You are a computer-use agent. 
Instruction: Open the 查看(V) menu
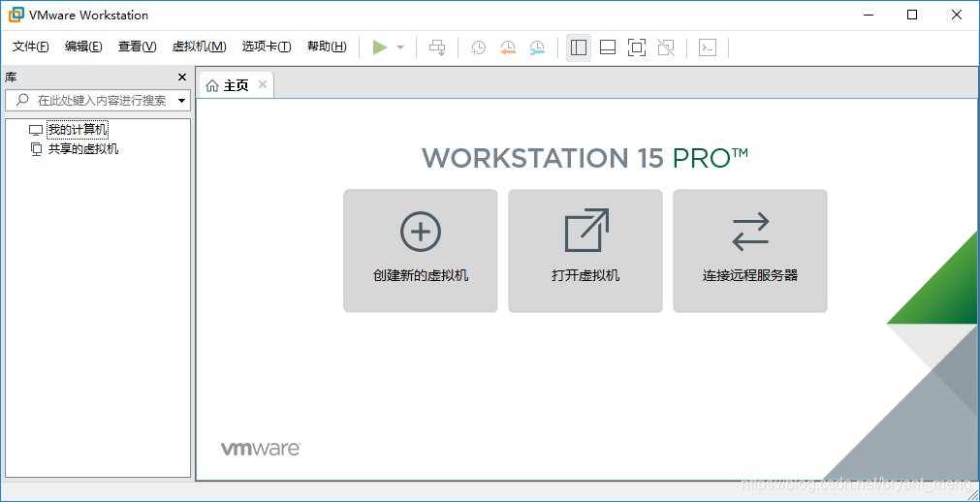(x=138, y=47)
